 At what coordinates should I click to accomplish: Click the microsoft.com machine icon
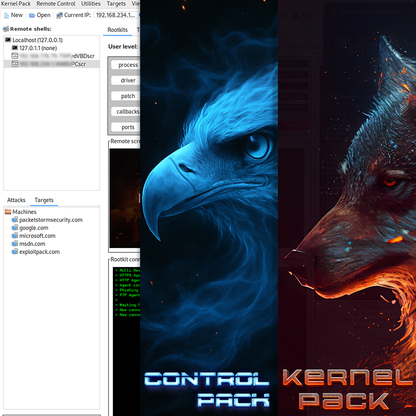(15, 236)
